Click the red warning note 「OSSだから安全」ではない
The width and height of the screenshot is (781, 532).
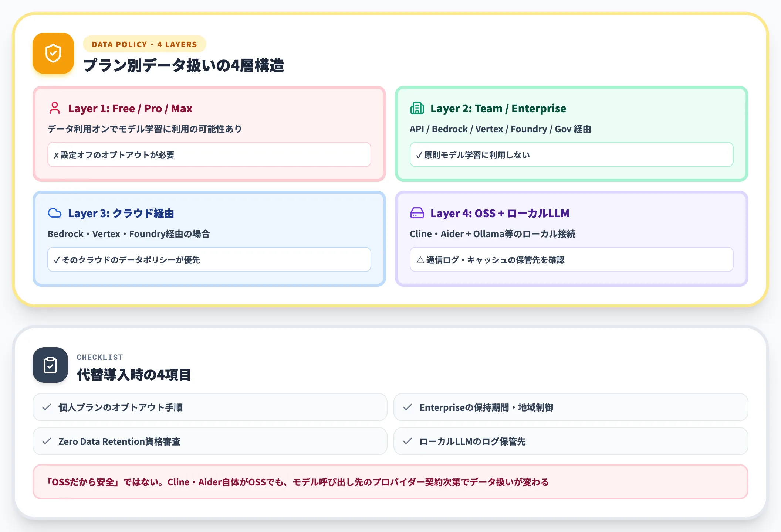(x=390, y=482)
